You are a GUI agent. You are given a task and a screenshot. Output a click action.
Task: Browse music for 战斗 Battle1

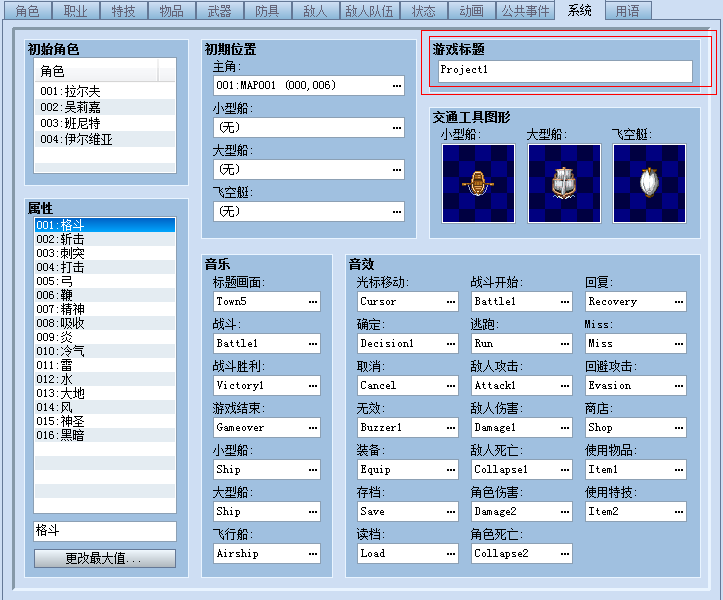coord(313,344)
